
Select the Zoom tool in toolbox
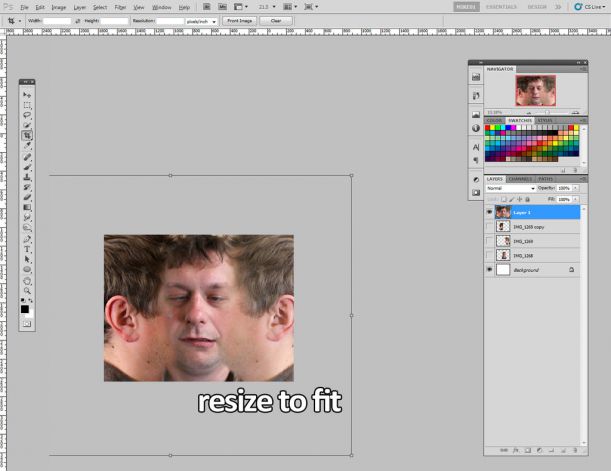[x=27, y=291]
